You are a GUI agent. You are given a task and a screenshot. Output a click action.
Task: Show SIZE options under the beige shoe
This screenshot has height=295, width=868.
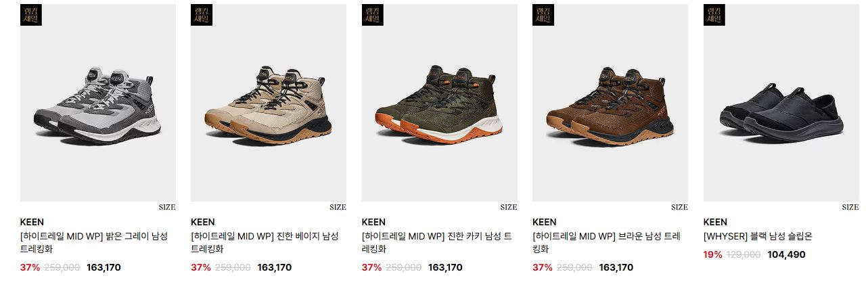[338, 207]
